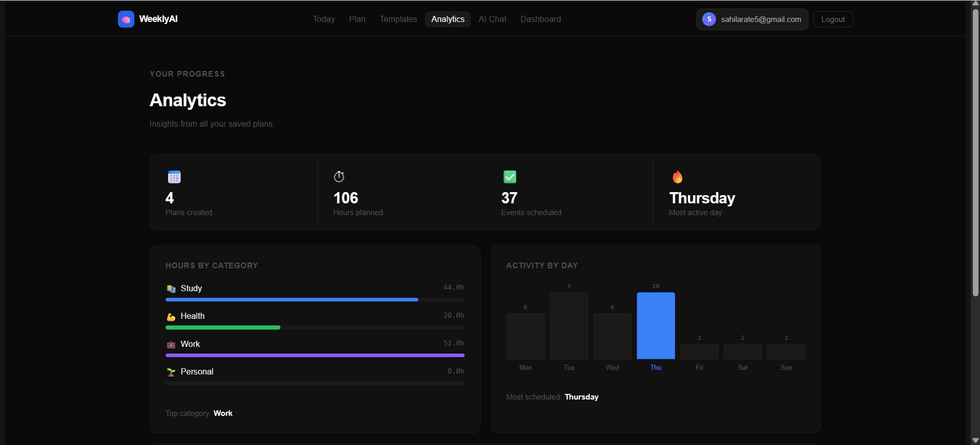
Task: Click the seedling icon beside Personal
Action: coord(171,372)
